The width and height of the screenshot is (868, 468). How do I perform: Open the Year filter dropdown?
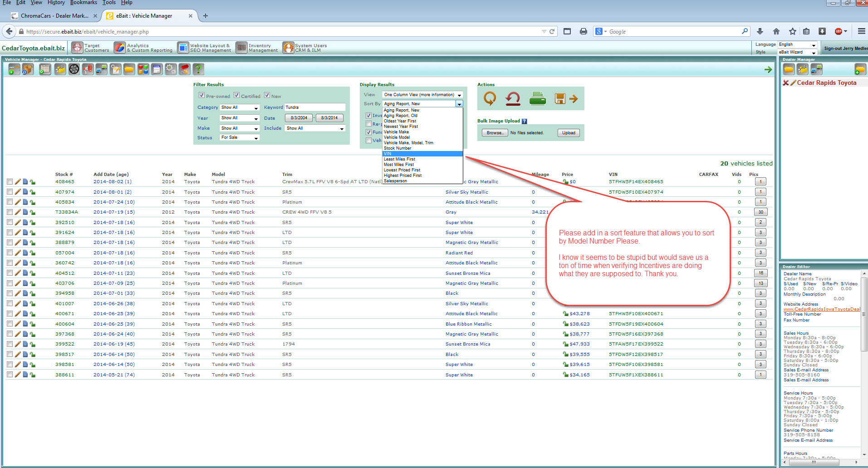pyautogui.click(x=240, y=118)
